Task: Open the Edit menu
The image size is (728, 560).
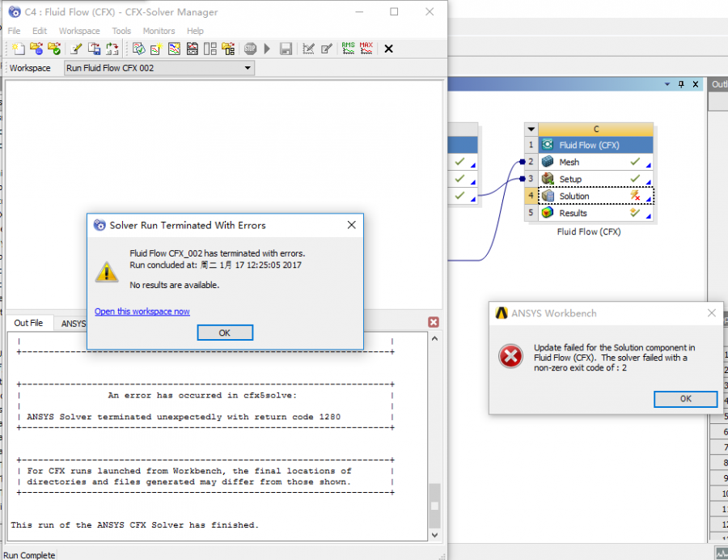Action: (x=40, y=31)
